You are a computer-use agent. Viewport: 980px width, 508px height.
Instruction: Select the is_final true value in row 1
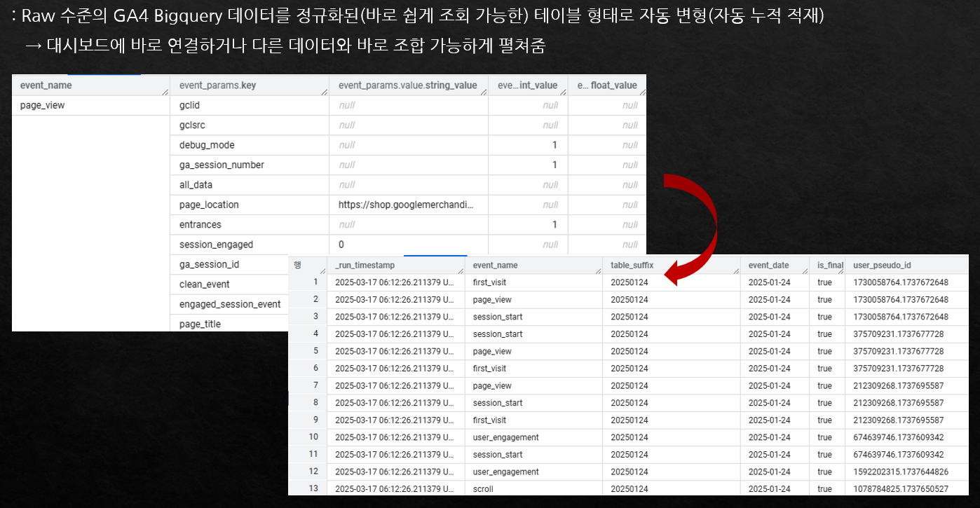click(824, 282)
